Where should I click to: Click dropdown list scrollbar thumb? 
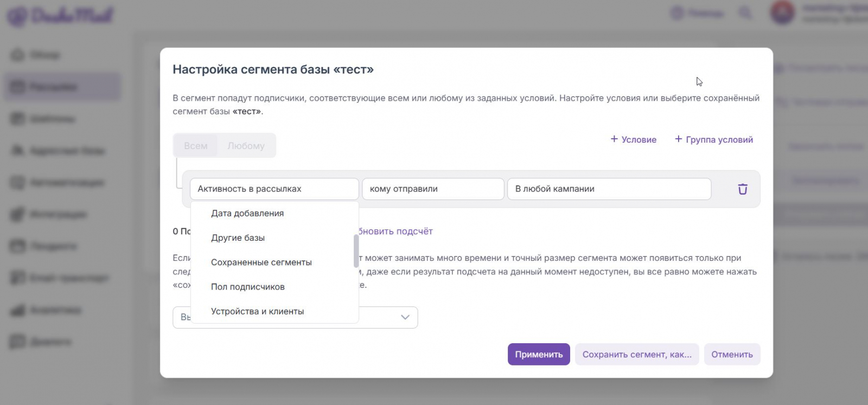(x=356, y=251)
